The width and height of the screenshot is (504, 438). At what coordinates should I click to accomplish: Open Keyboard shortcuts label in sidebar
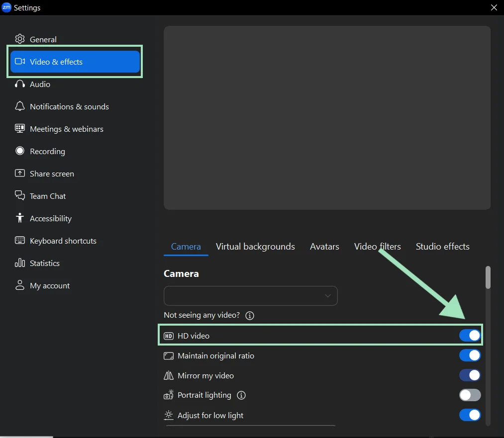pos(63,241)
